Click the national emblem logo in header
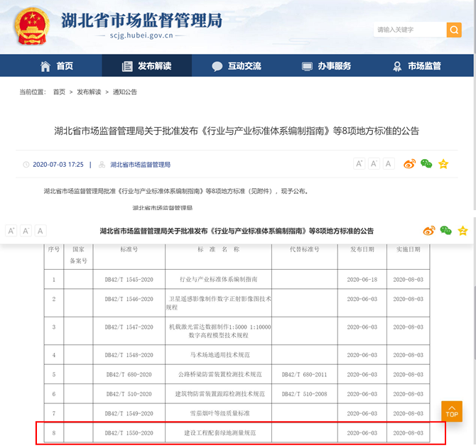476x448 pixels. point(31,26)
